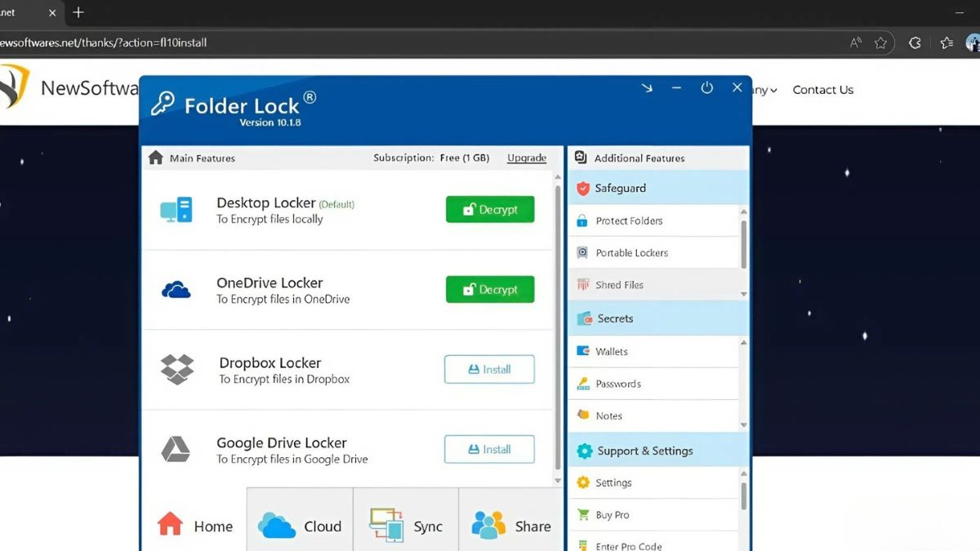Select the Protect Folders icon
The image size is (980, 551).
coord(581,220)
